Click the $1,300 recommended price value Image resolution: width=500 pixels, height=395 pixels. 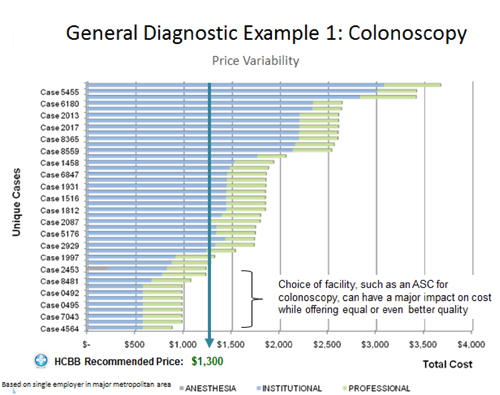207,361
